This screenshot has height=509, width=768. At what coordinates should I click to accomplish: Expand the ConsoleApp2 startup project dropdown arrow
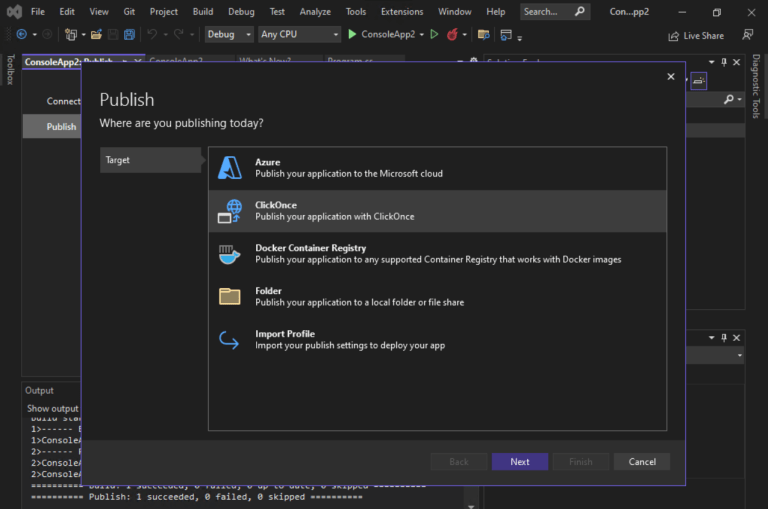coord(422,35)
